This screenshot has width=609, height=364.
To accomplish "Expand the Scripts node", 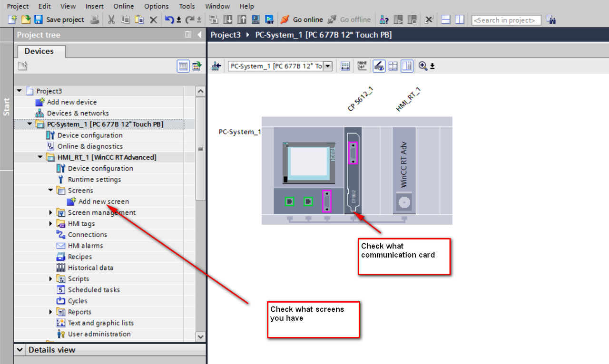I will [50, 278].
